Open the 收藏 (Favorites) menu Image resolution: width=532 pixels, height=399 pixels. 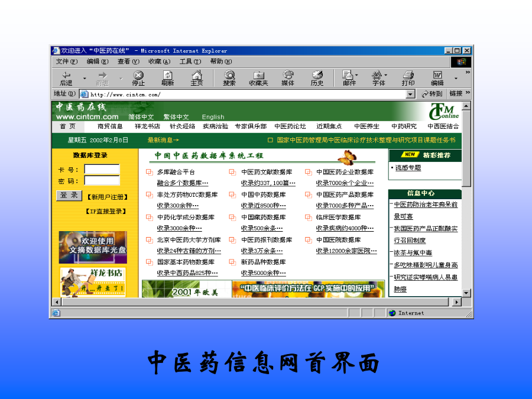[159, 61]
